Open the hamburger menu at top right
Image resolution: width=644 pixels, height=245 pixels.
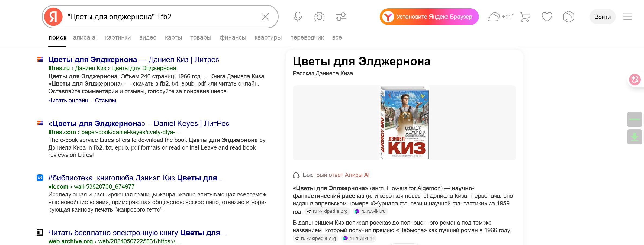click(627, 17)
